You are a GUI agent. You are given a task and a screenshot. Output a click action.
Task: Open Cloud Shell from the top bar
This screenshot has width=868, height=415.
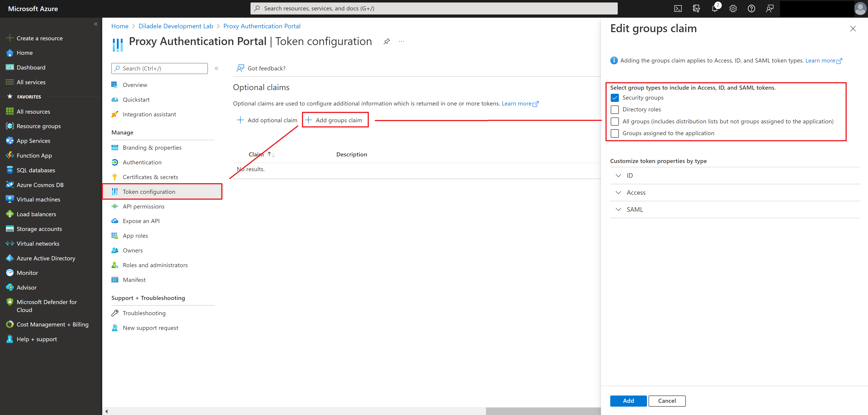[678, 8]
